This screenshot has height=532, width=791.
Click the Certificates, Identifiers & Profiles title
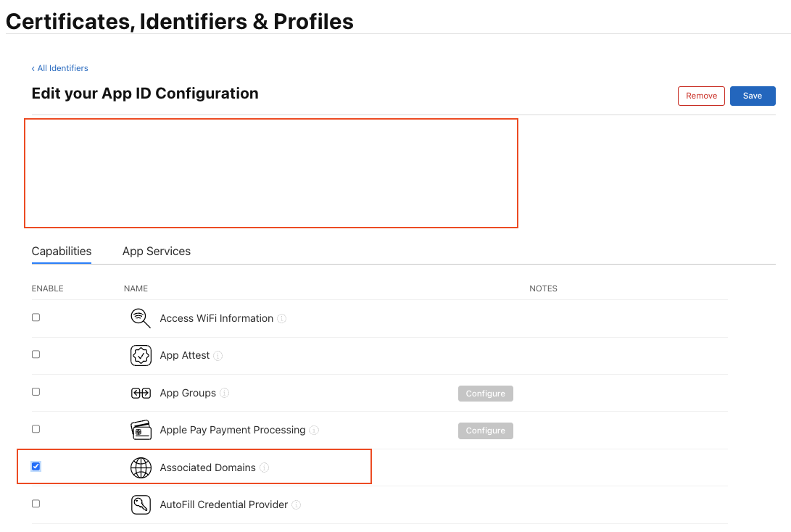(180, 22)
